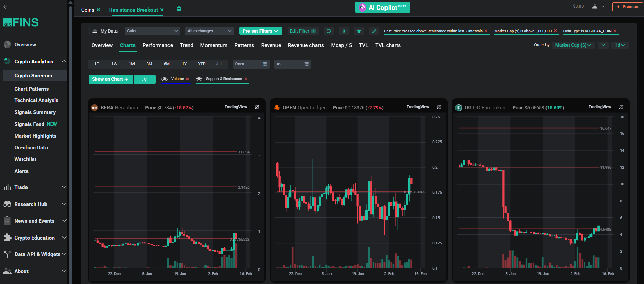Open the AI Copilot beta button

tap(382, 7)
